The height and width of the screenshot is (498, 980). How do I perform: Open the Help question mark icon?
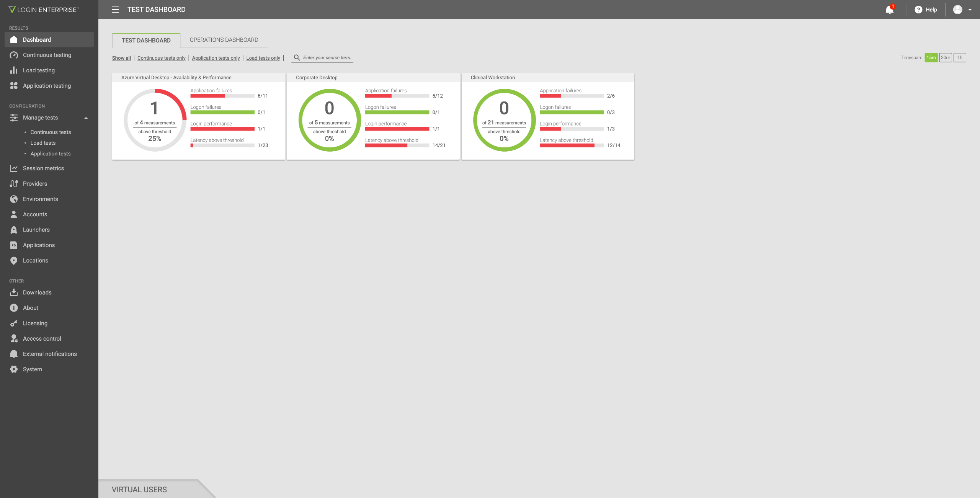[x=918, y=10]
